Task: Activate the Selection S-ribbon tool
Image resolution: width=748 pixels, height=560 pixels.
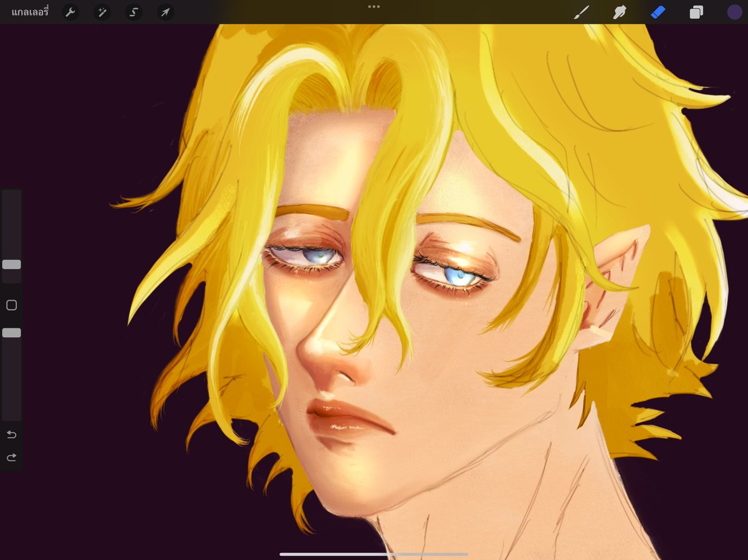Action: (133, 12)
